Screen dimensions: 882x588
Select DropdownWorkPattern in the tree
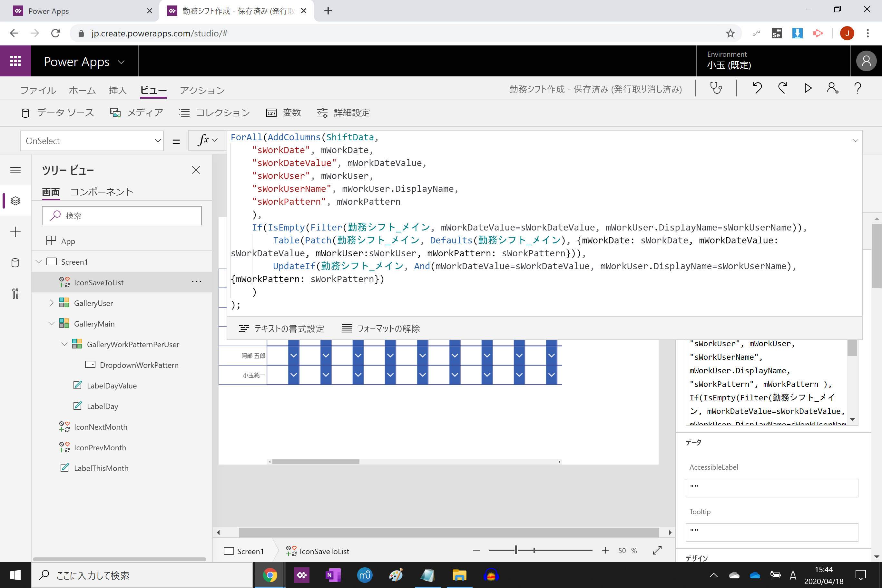click(139, 365)
